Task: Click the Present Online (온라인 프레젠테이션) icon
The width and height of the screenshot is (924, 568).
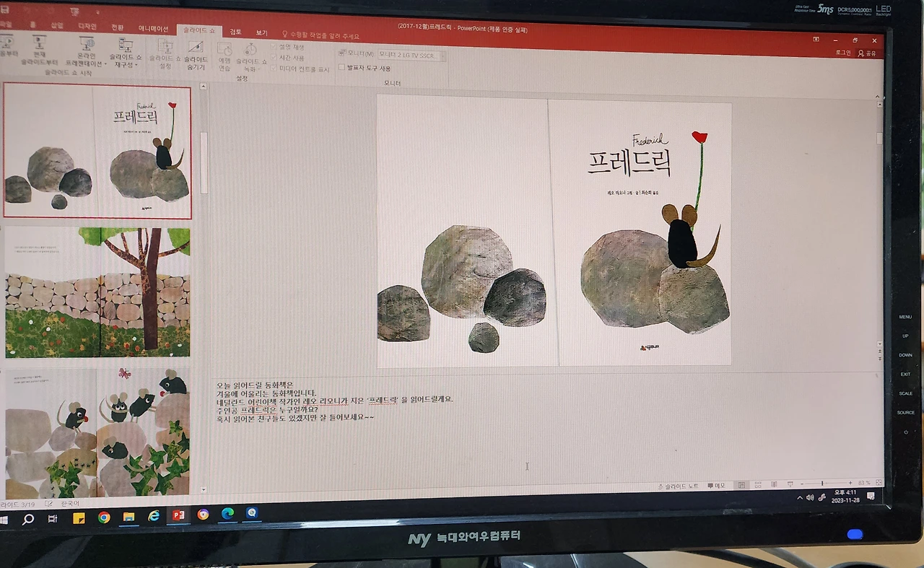Action: 87,44
